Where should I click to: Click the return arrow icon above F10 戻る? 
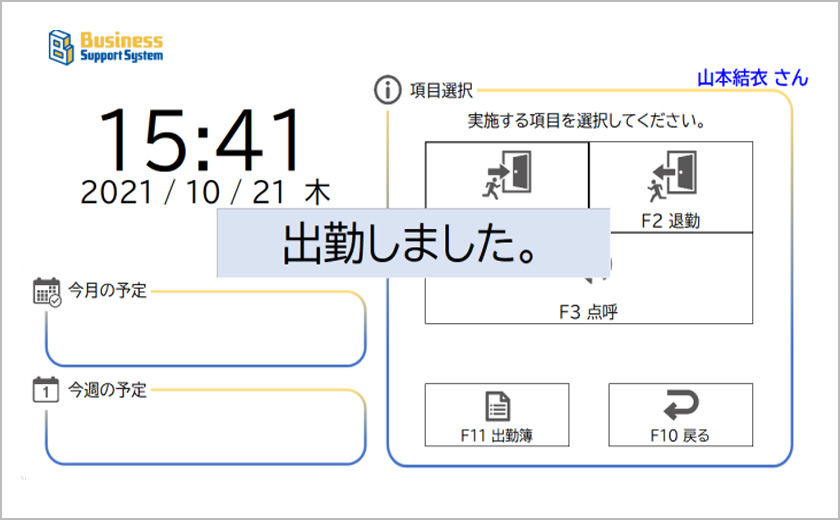pos(680,405)
